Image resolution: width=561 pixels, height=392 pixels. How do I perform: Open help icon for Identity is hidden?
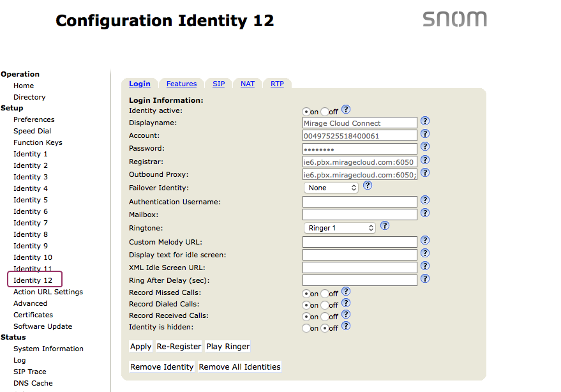tap(346, 326)
